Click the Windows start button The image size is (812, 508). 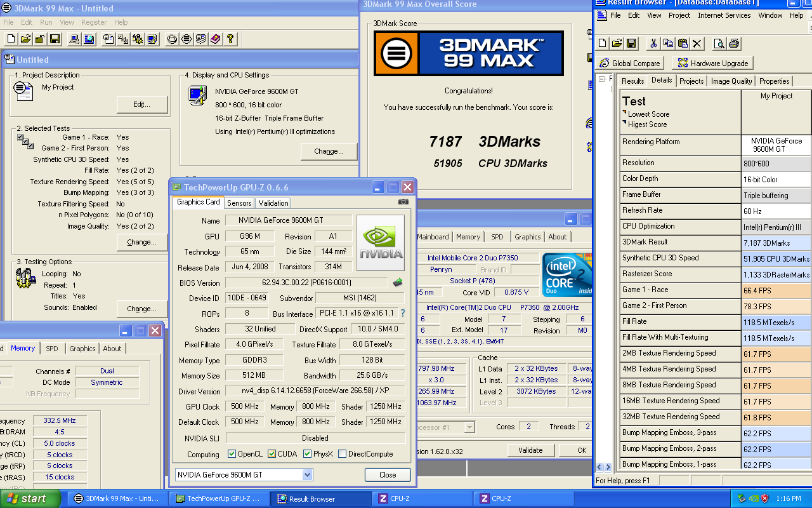tap(30, 498)
